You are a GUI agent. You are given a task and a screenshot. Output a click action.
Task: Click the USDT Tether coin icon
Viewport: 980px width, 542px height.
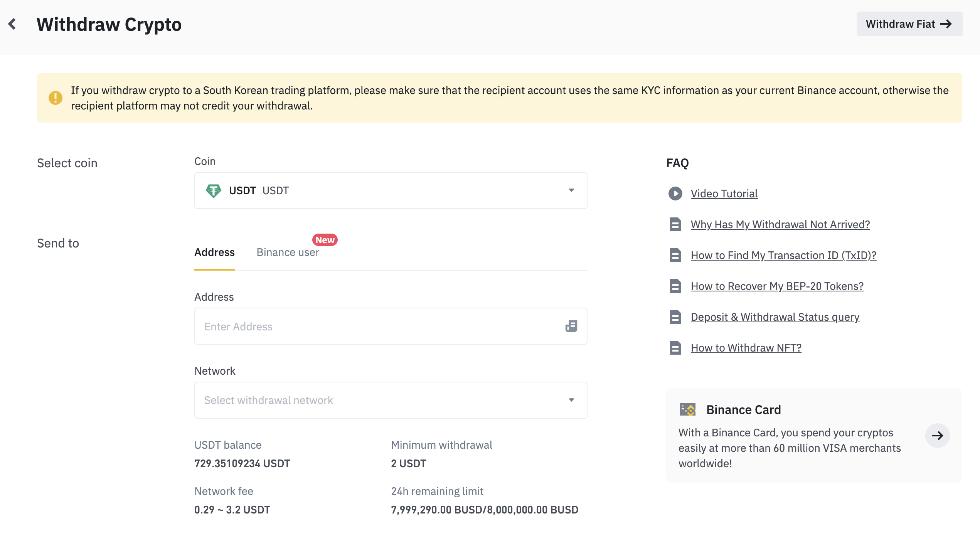[x=213, y=190]
